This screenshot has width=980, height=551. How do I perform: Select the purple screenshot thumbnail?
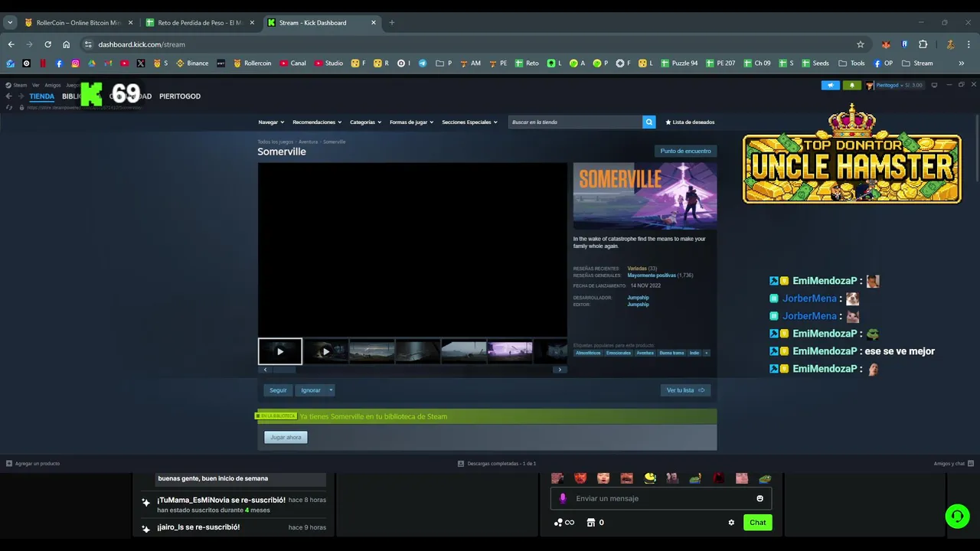[x=510, y=351]
